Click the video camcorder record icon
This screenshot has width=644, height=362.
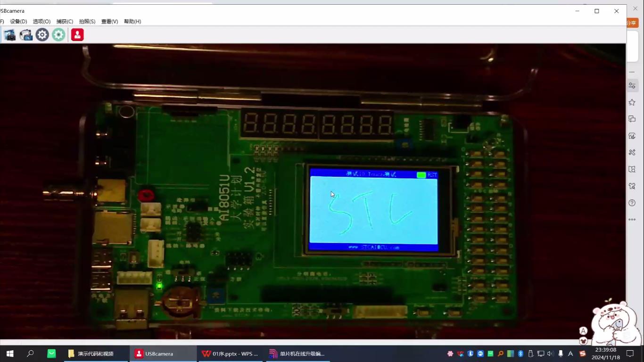[26, 35]
